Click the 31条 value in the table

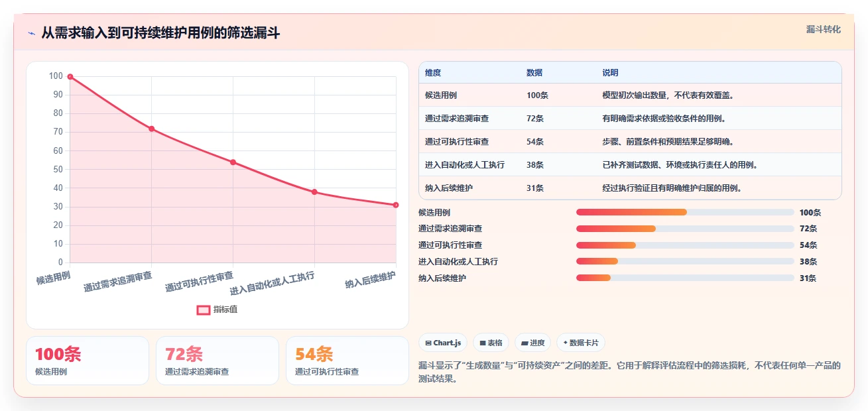pyautogui.click(x=535, y=188)
